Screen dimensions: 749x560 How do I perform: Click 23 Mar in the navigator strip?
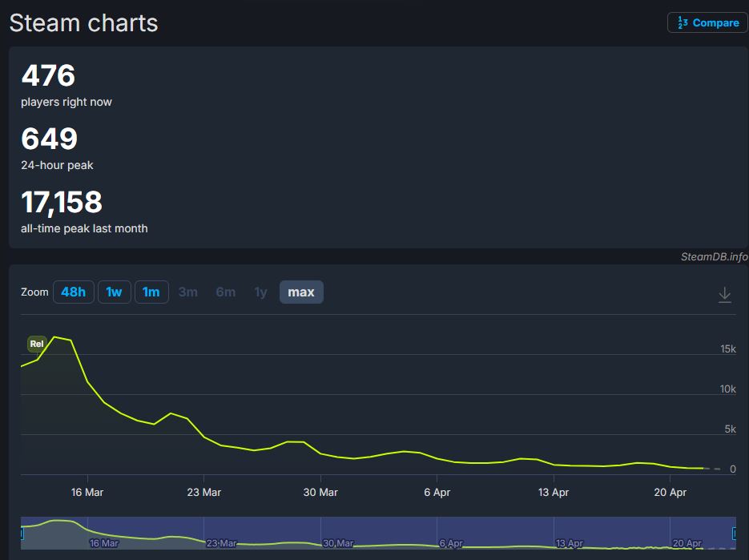click(221, 543)
